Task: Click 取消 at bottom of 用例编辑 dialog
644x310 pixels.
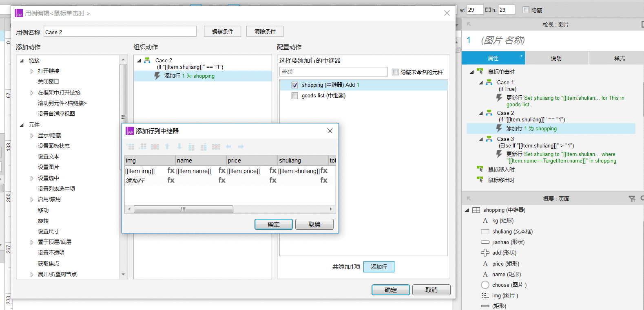Action: 432,290
